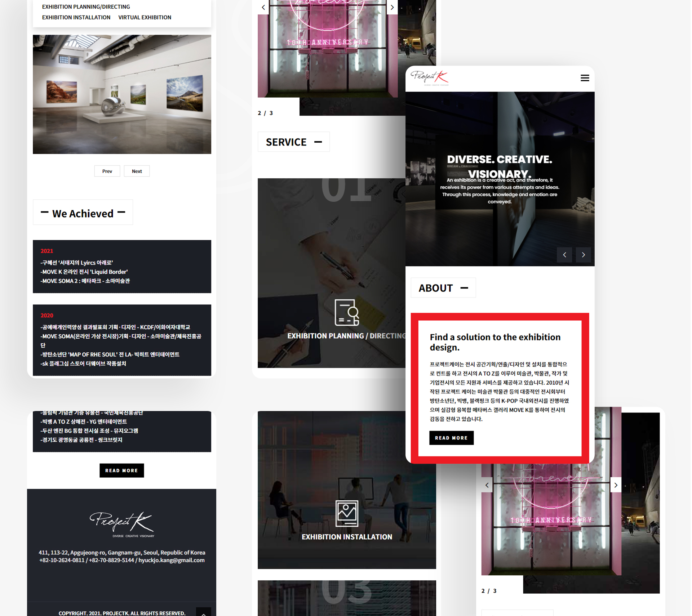Click the exhibition planning document icon

pyautogui.click(x=346, y=312)
